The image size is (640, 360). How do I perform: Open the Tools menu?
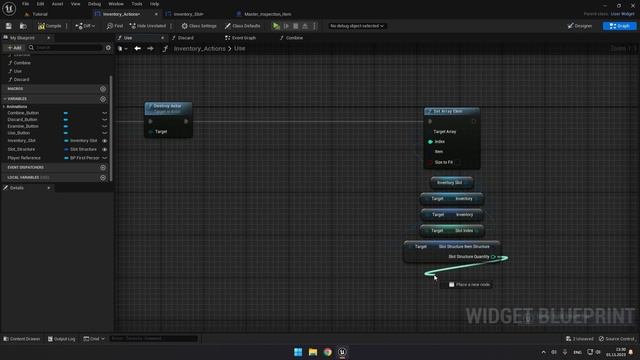point(137,4)
